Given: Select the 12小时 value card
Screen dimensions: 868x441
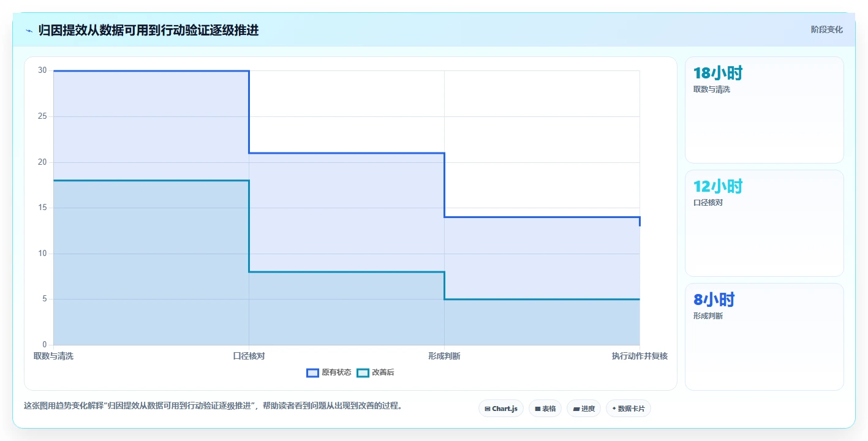Looking at the screenshot, I should coord(764,224).
